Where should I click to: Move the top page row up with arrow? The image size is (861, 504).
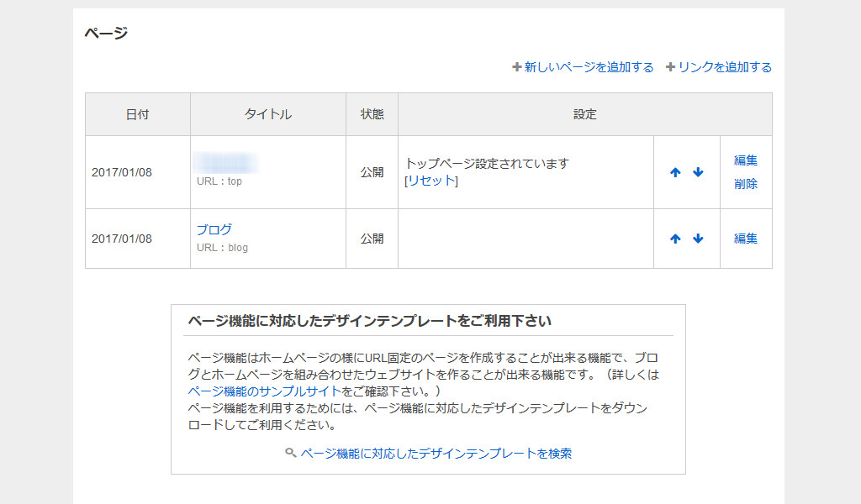click(675, 172)
